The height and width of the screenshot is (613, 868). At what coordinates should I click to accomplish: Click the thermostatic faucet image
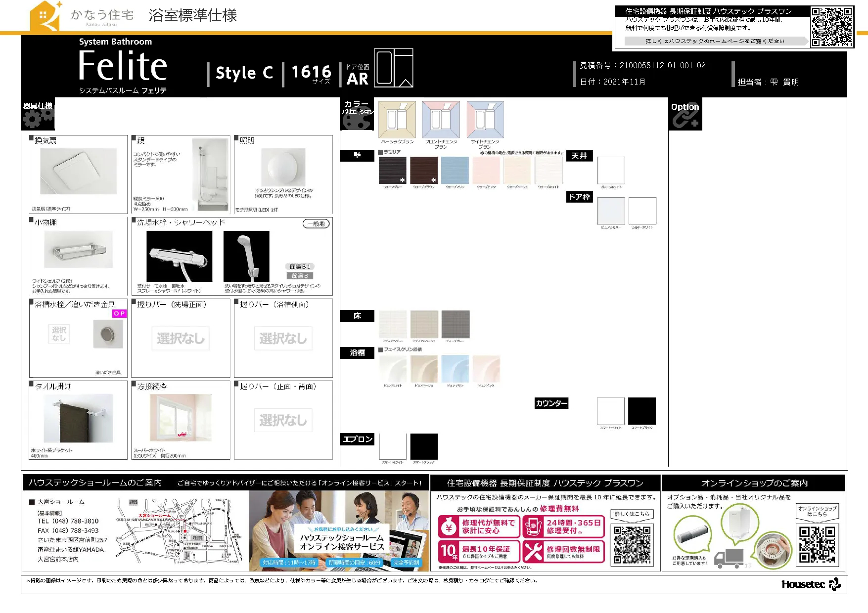coord(180,256)
